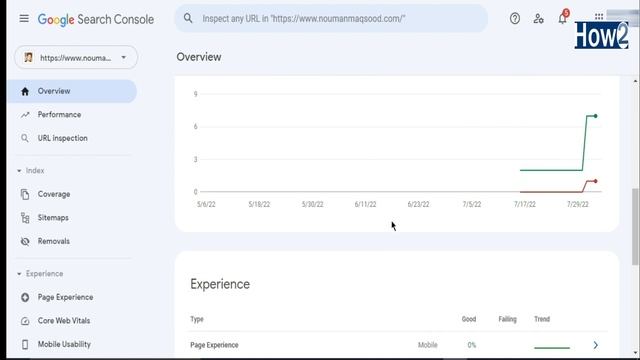Click the 6/11/22 date label on chart
Image resolution: width=640 pixels, height=360 pixels.
point(365,204)
